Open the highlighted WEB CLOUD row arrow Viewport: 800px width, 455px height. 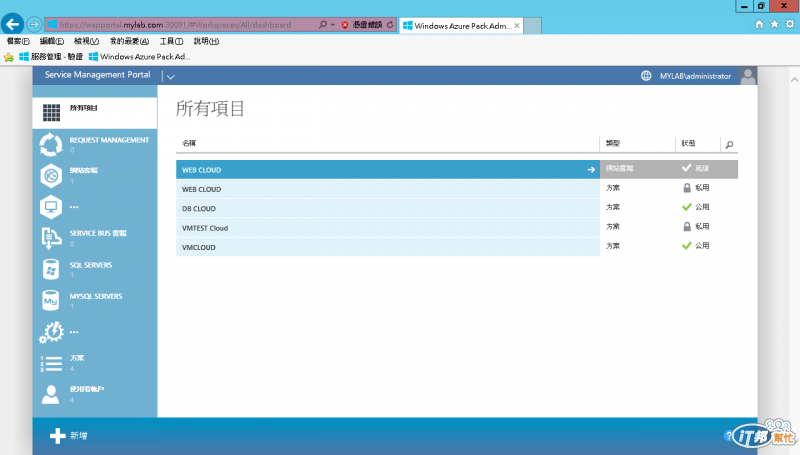(591, 169)
